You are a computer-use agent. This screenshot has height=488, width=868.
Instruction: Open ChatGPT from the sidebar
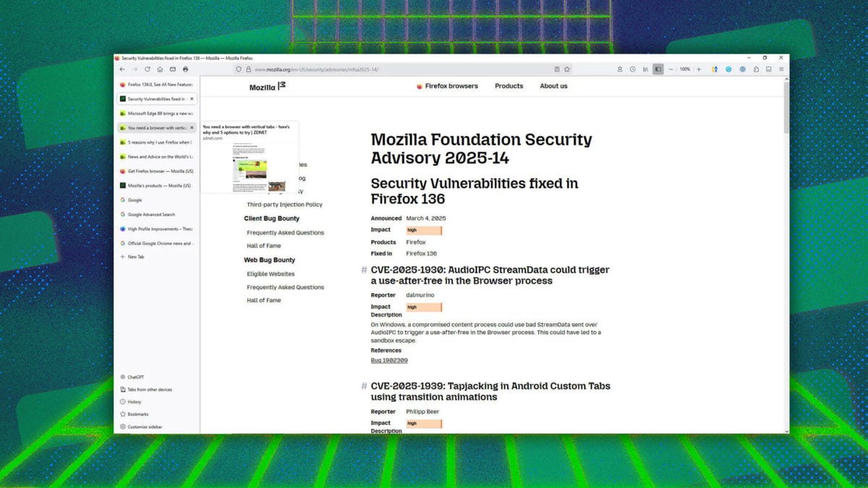pyautogui.click(x=134, y=377)
